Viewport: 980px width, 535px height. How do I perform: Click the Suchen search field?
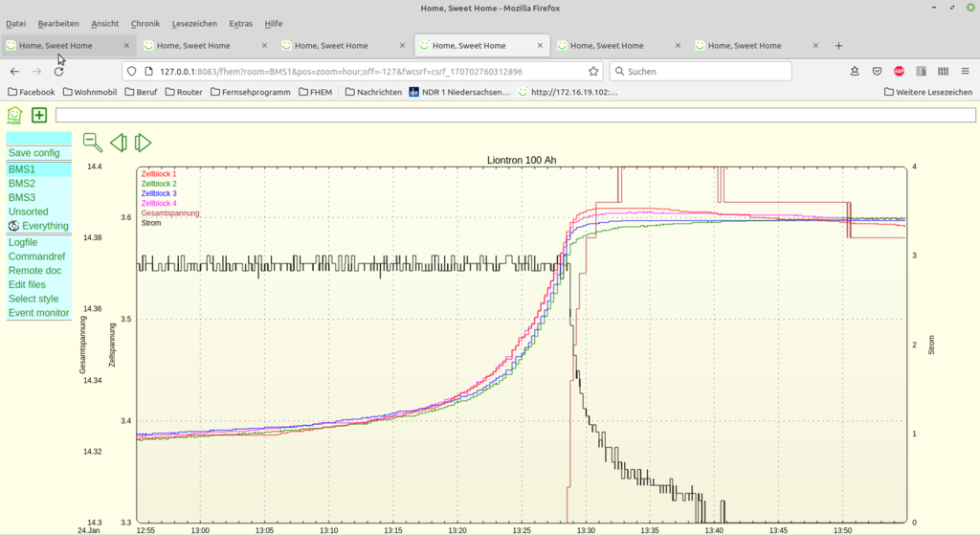click(x=701, y=71)
